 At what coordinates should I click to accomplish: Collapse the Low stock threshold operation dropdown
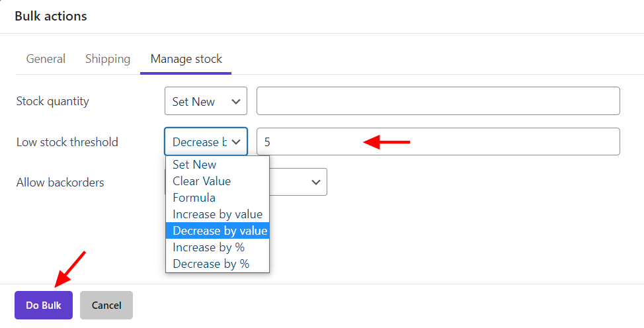tap(206, 142)
